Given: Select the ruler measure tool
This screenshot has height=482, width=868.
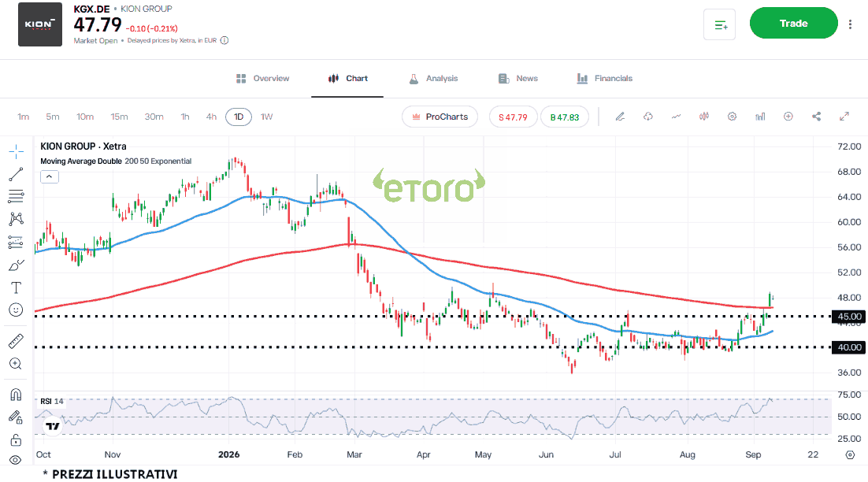Looking at the screenshot, I should (x=16, y=341).
